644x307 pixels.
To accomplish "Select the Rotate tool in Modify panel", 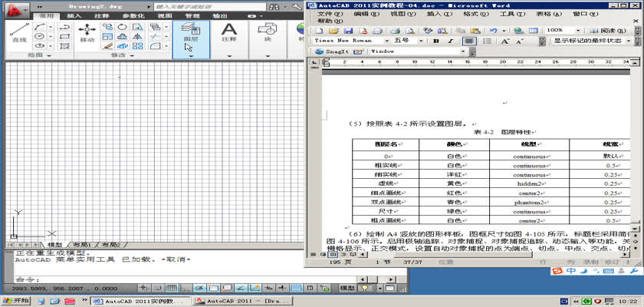I will pyautogui.click(x=122, y=27).
